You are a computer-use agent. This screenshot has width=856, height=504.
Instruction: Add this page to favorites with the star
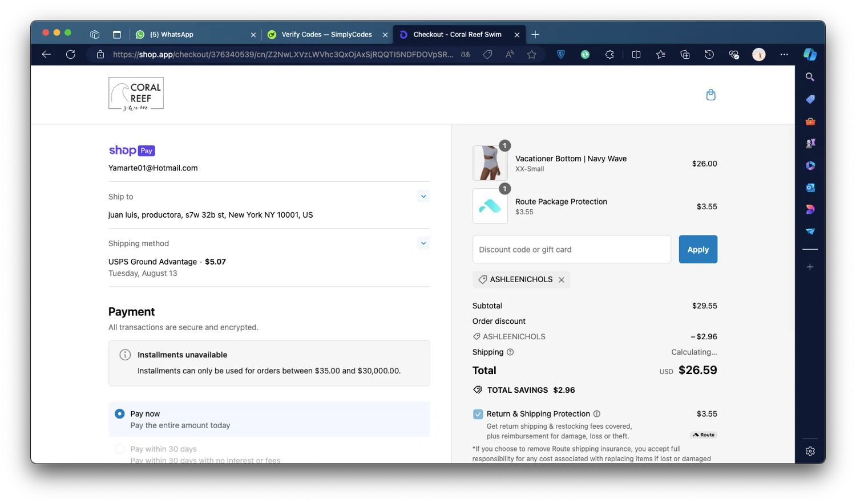(532, 54)
